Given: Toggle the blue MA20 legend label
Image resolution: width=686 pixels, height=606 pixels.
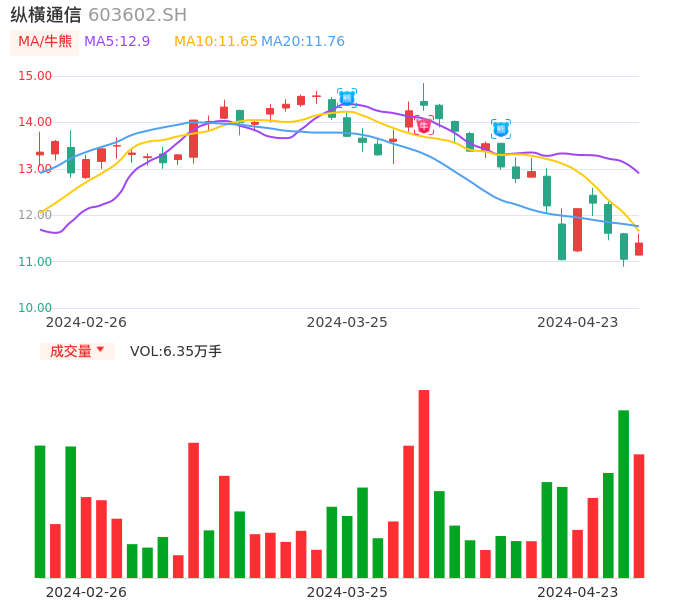Looking at the screenshot, I should (x=303, y=42).
